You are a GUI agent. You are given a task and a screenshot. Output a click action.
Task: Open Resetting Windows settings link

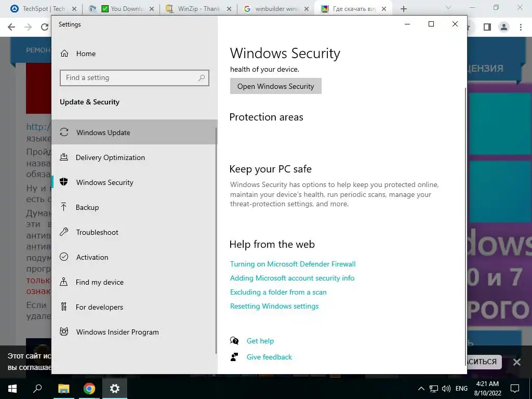click(274, 306)
